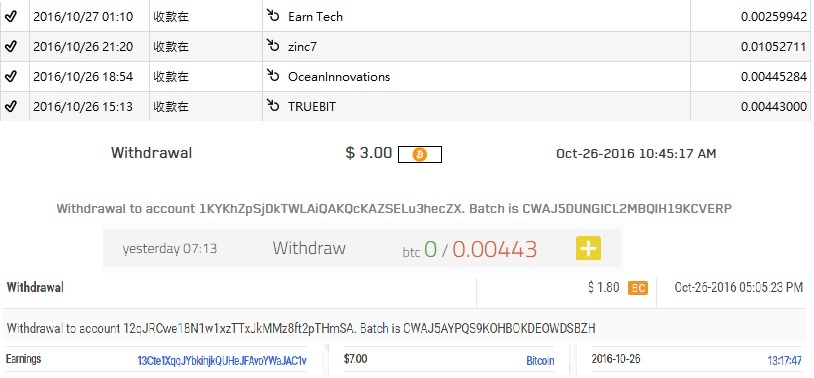Click the checkmark icon in TRUEBIT row
The image size is (814, 378).
(10, 106)
